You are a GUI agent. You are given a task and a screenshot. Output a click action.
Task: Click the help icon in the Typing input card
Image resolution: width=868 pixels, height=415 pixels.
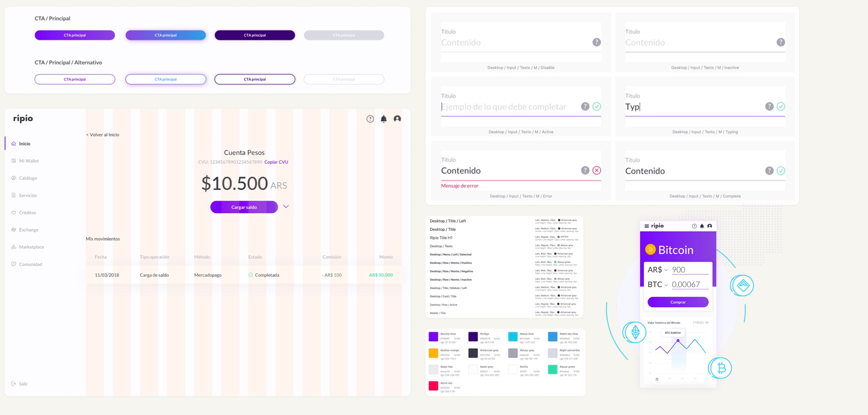point(769,106)
